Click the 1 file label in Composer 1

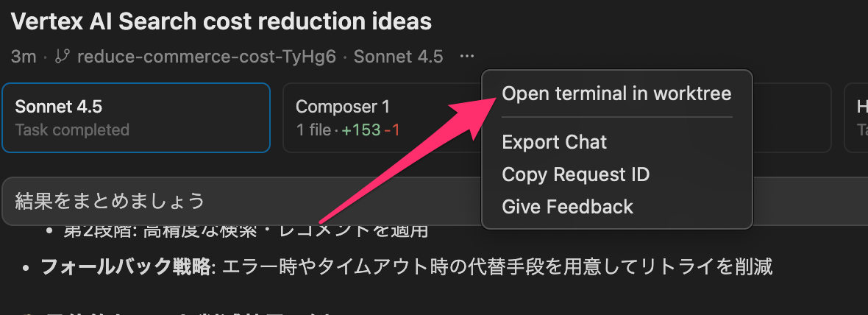[x=314, y=130]
